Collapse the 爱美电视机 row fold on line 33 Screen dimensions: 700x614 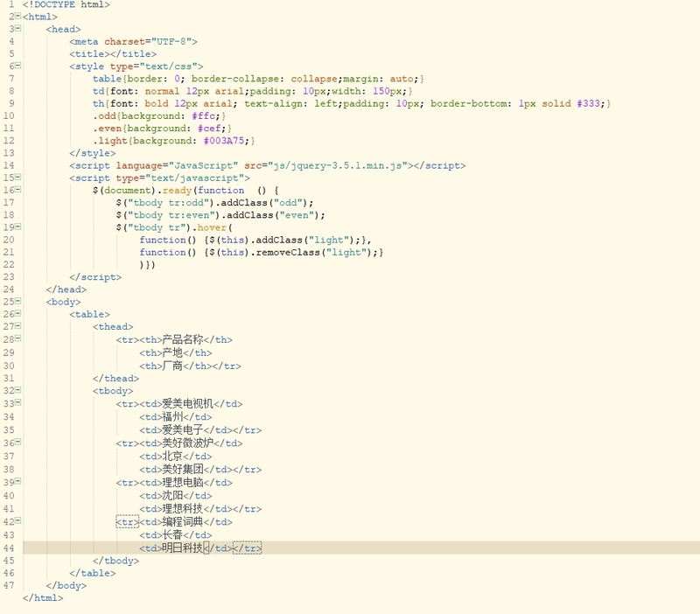tap(17, 402)
